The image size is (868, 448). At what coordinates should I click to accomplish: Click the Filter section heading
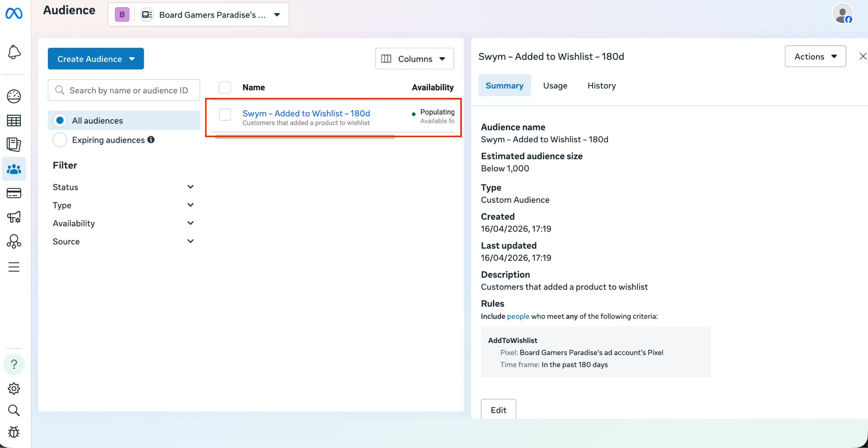pos(65,165)
